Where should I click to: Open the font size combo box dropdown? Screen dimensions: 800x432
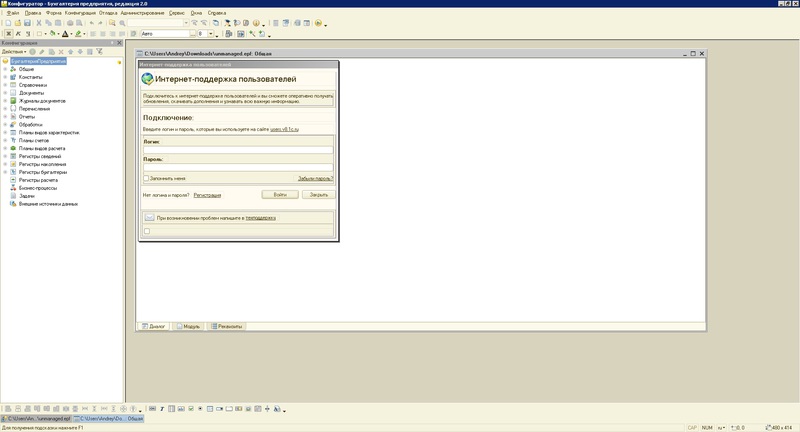tap(210, 34)
